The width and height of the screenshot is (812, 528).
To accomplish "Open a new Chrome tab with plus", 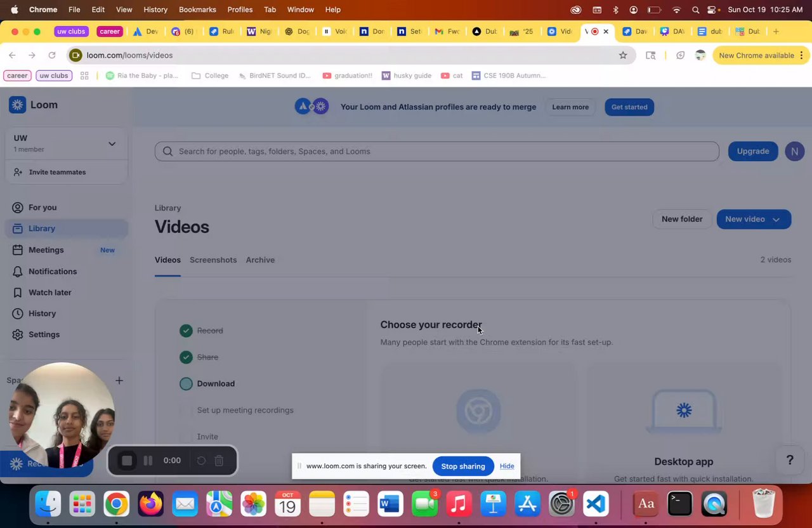I will click(776, 31).
